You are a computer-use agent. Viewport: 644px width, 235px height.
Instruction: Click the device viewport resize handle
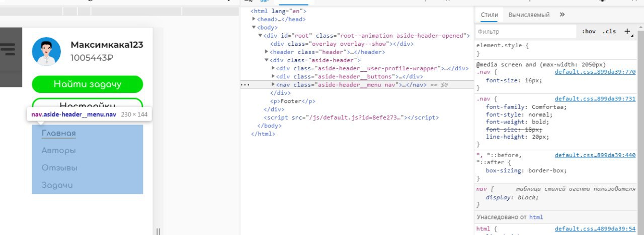158,231
